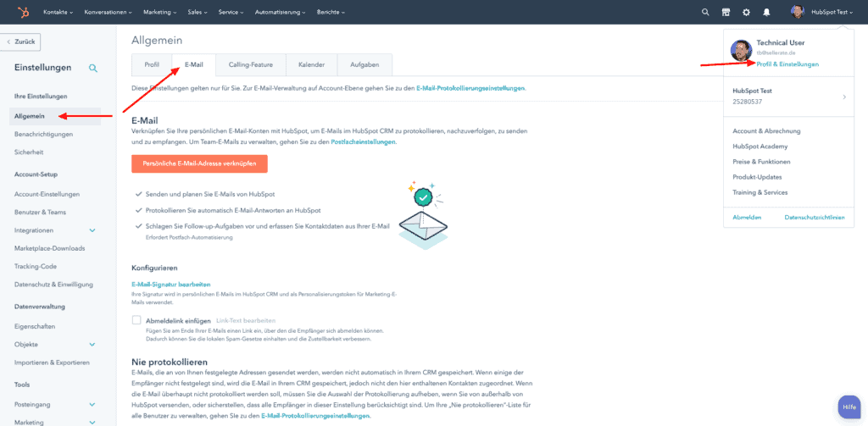Open Sicherheit in the sidebar

click(29, 152)
